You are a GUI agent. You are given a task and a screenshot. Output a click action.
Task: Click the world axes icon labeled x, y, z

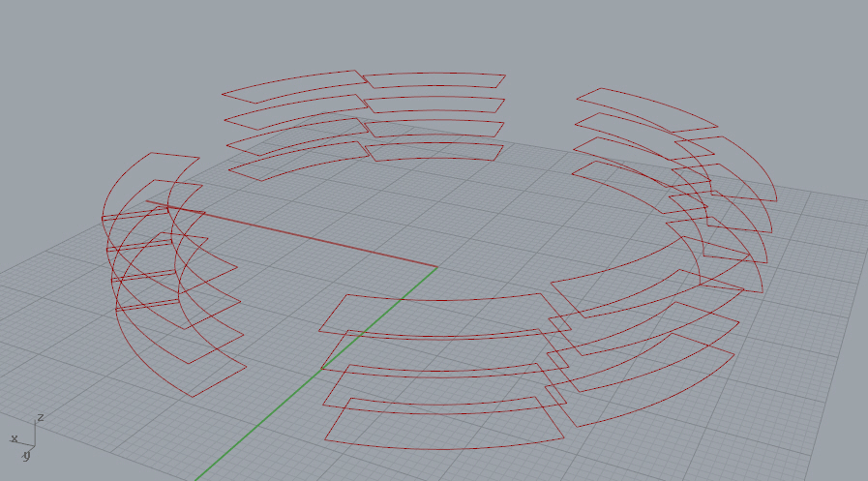click(26, 436)
